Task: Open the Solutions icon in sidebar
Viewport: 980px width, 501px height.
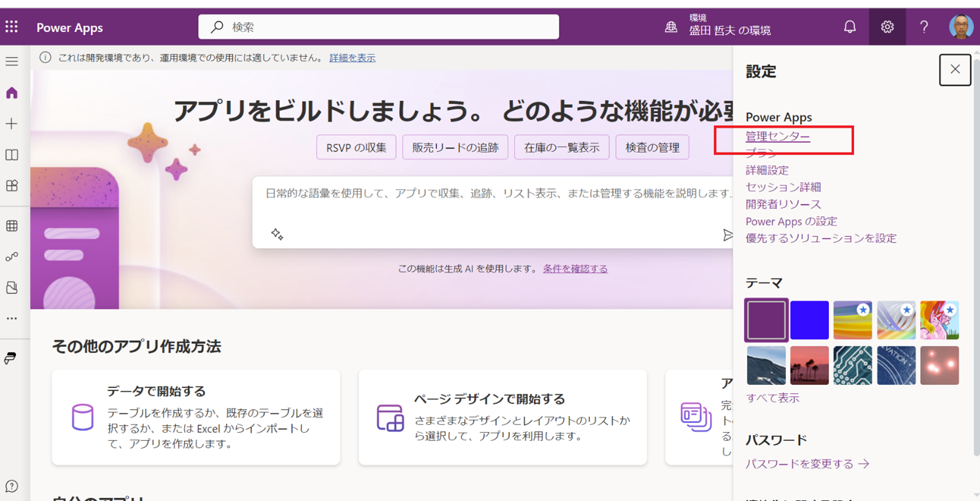Action: coord(12,287)
